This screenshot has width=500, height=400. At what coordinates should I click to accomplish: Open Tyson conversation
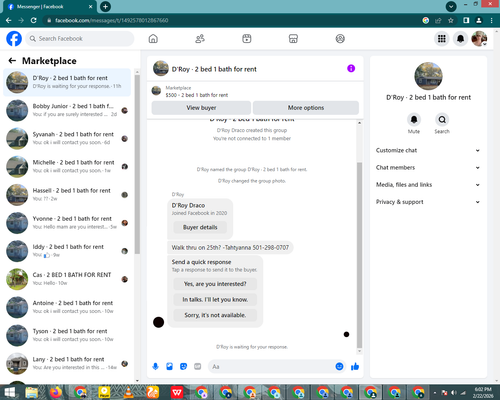tap(67, 335)
